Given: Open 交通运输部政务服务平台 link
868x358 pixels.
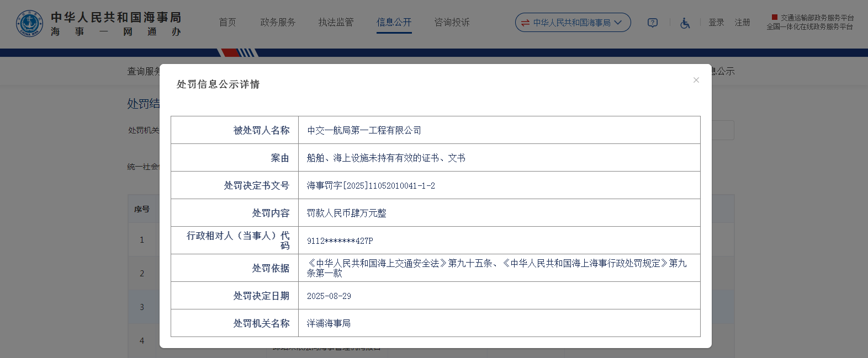Looking at the screenshot, I should 812,18.
